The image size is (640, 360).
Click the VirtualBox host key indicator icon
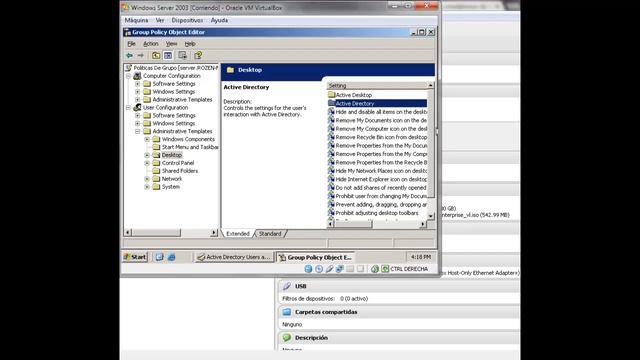click(385, 269)
